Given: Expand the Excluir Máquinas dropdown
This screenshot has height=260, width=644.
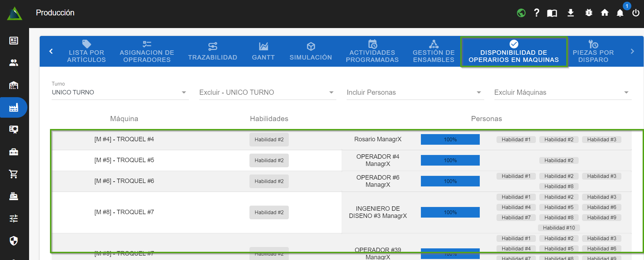Looking at the screenshot, I should (563, 92).
